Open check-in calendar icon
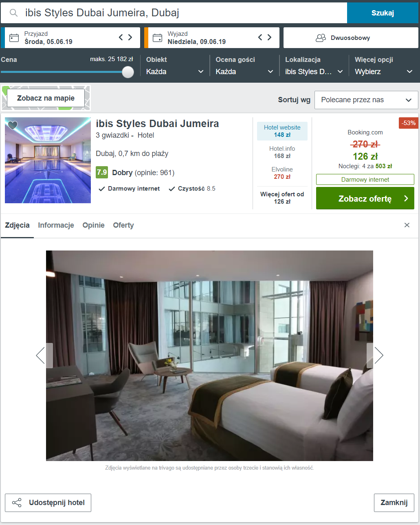The image size is (420, 525). pyautogui.click(x=14, y=38)
